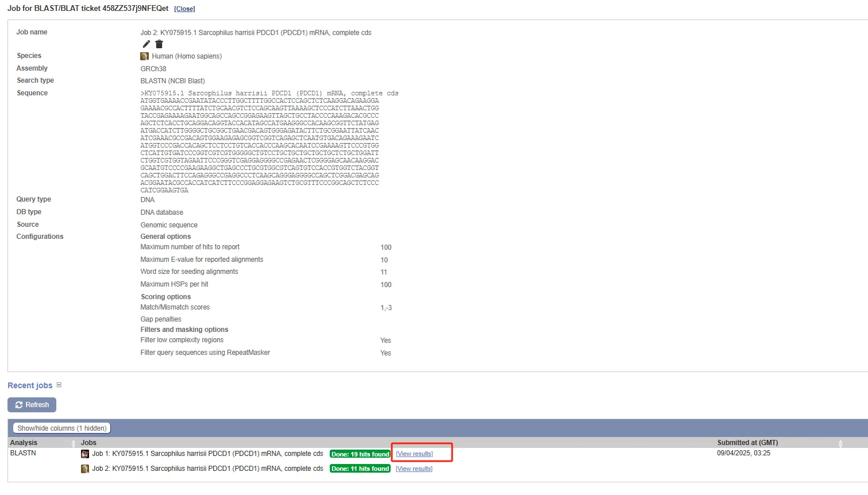The image size is (868, 495).
Task: Open Show/hide columns dropdown
Action: point(61,428)
